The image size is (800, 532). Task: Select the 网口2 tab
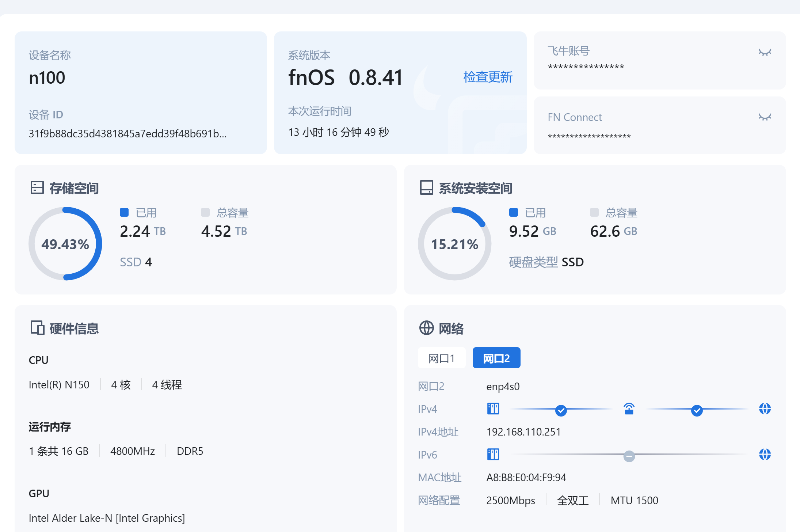(x=496, y=358)
